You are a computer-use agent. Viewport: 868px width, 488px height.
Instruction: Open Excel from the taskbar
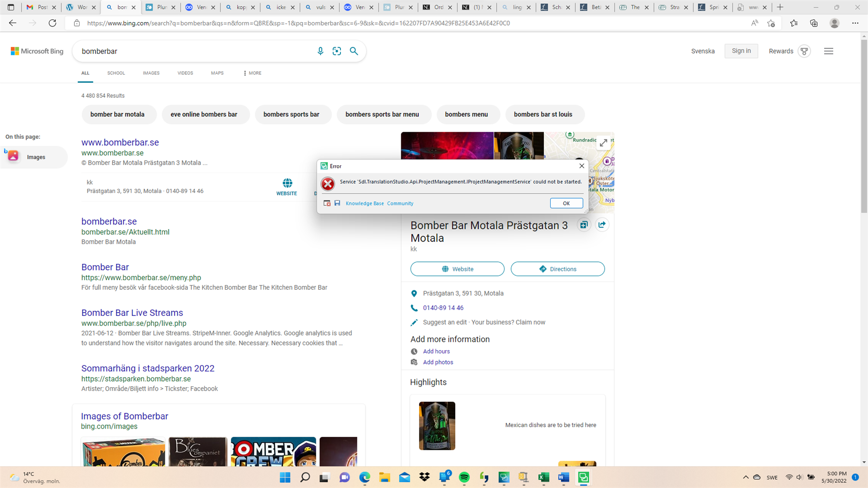click(x=543, y=477)
